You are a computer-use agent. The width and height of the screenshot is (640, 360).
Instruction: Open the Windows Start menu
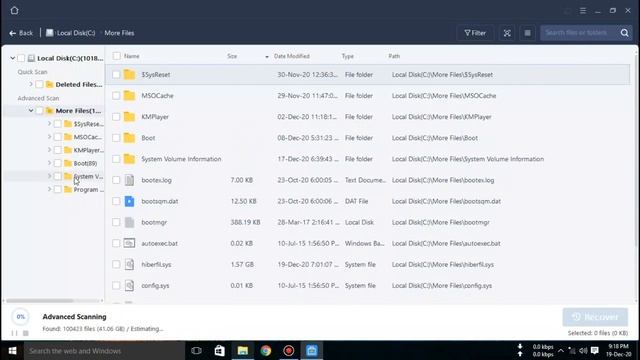coord(12,351)
